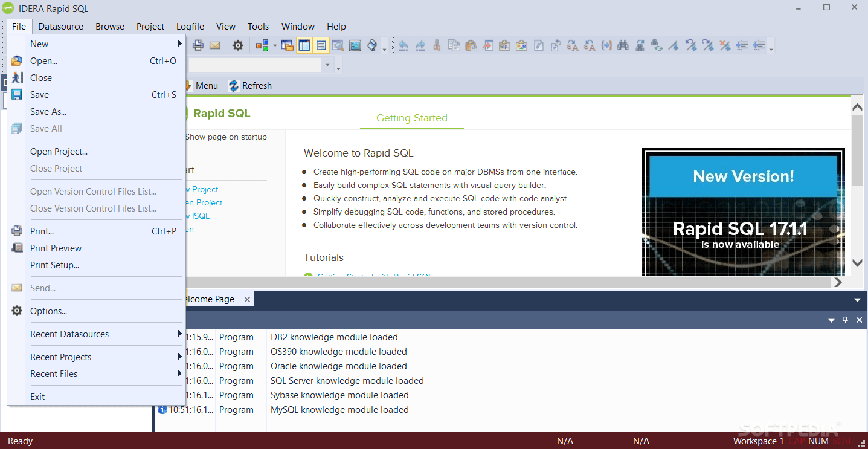
Task: Expand the Recent Projects submenu
Action: (x=179, y=357)
